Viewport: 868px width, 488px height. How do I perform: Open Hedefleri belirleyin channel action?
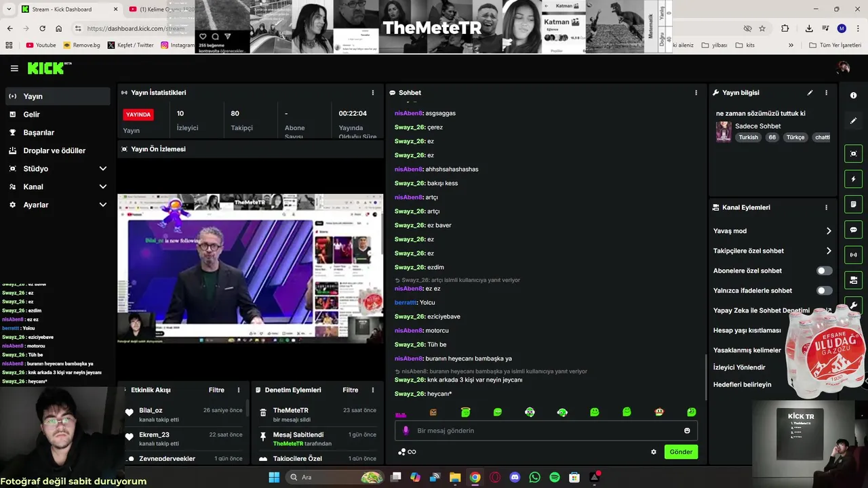(743, 384)
